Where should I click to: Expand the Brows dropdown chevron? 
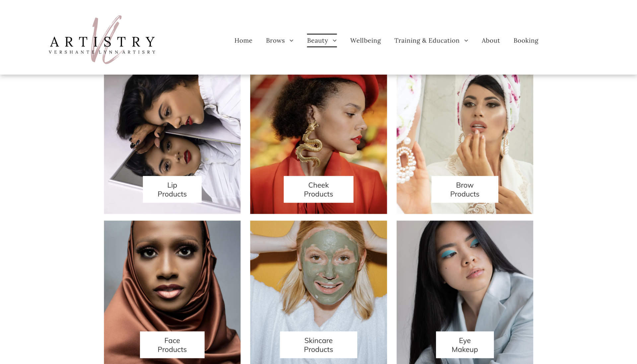292,40
